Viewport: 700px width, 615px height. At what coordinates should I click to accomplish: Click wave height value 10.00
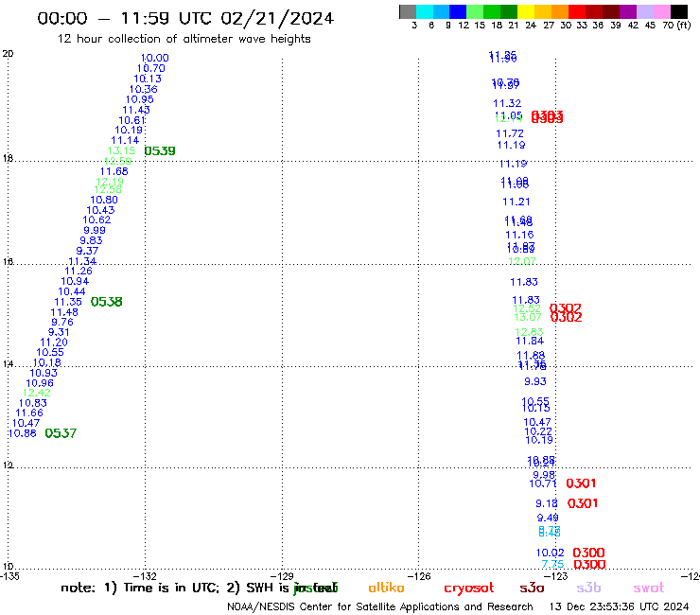(155, 58)
